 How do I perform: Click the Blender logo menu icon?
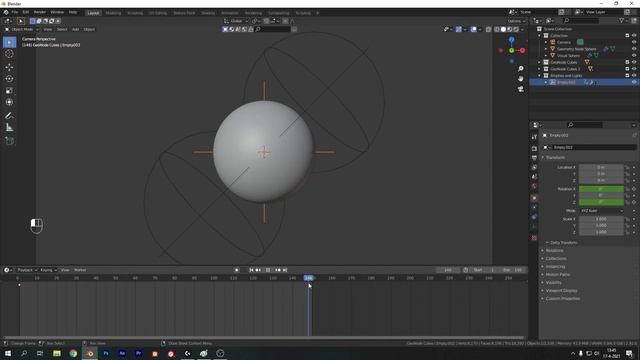[6, 12]
